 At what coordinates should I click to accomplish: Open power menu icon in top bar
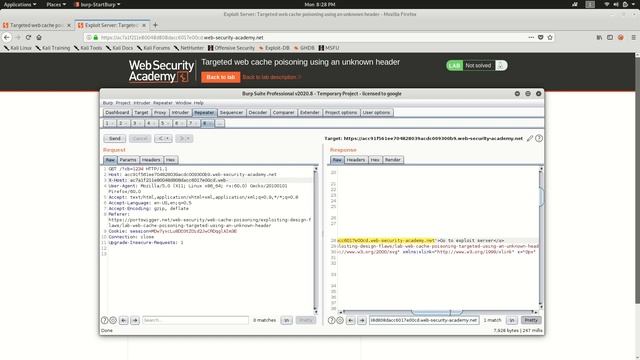click(626, 4)
